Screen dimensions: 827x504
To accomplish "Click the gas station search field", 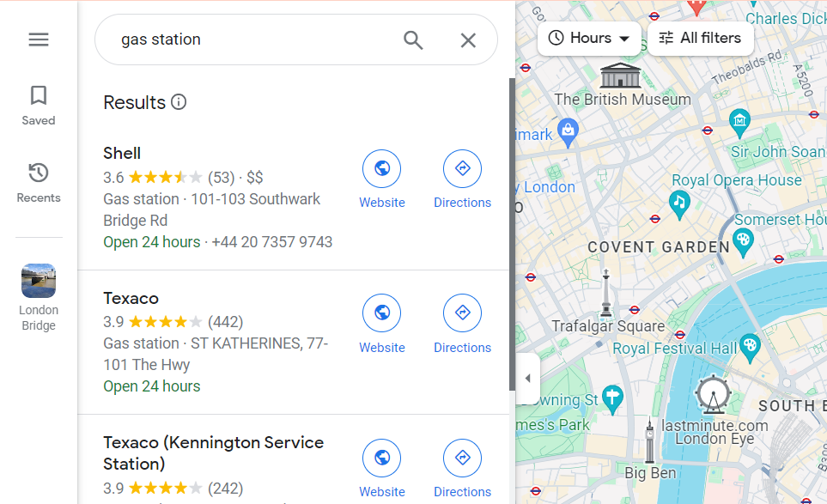I will pos(253,39).
